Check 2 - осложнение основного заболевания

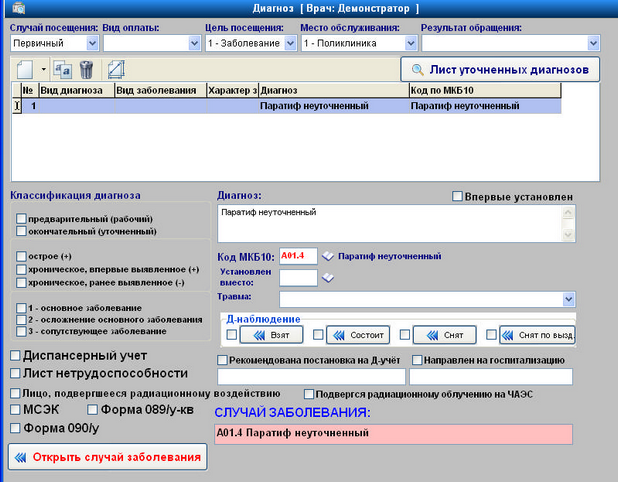[x=21, y=319]
